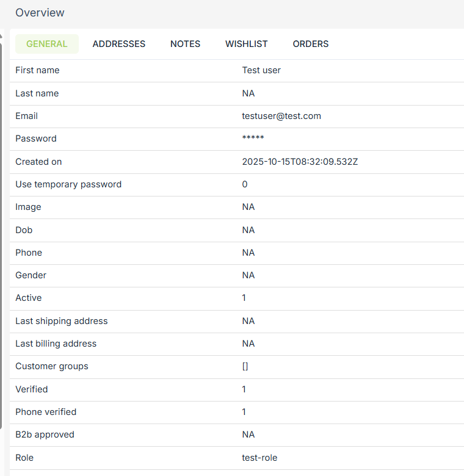Click the masked Password value
Screen dimensions: 464x476
(253, 139)
